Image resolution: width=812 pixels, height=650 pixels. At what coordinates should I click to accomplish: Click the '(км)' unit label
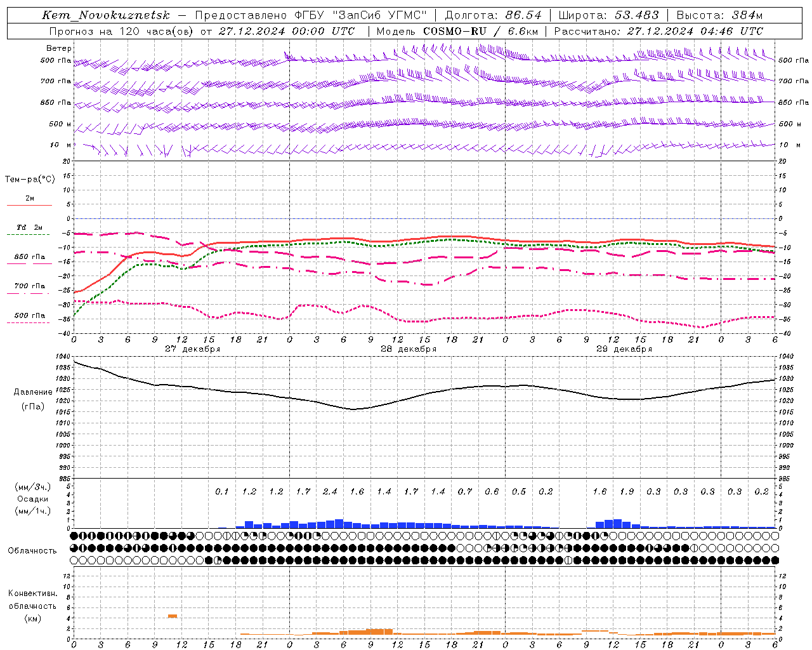click(32, 618)
